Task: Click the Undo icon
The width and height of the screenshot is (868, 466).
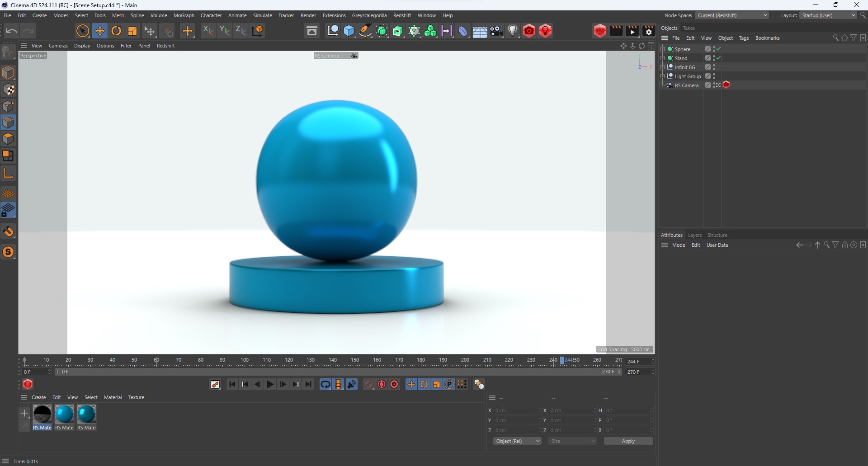Action: [11, 30]
